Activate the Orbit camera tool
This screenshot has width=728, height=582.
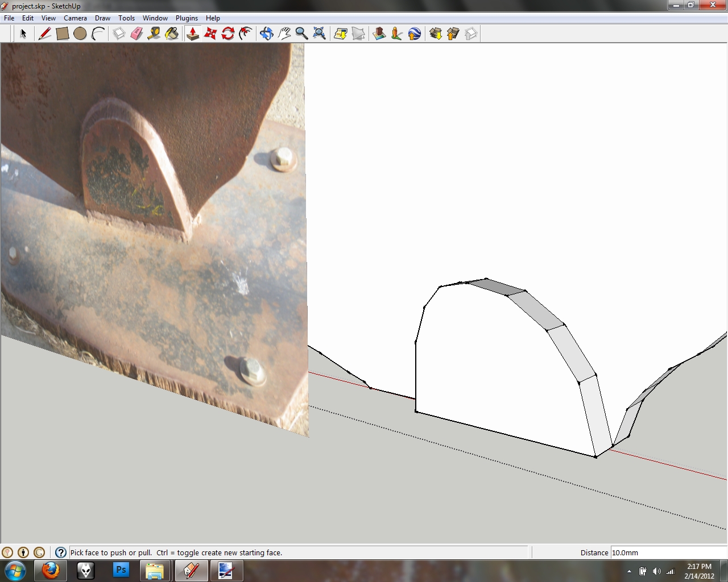(266, 34)
